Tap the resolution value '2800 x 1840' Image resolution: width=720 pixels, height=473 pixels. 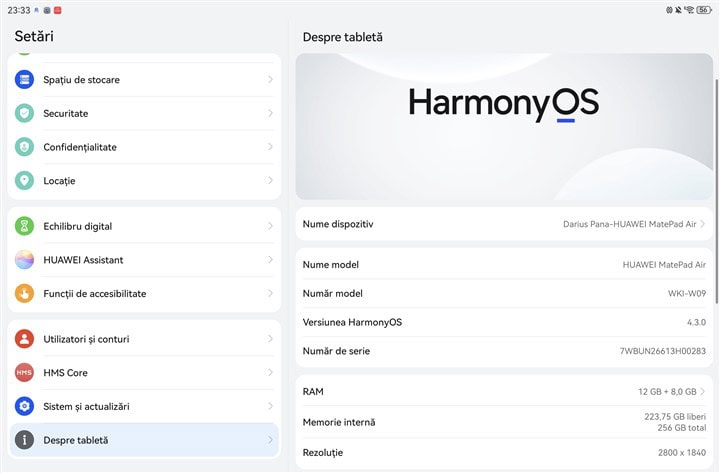[682, 452]
